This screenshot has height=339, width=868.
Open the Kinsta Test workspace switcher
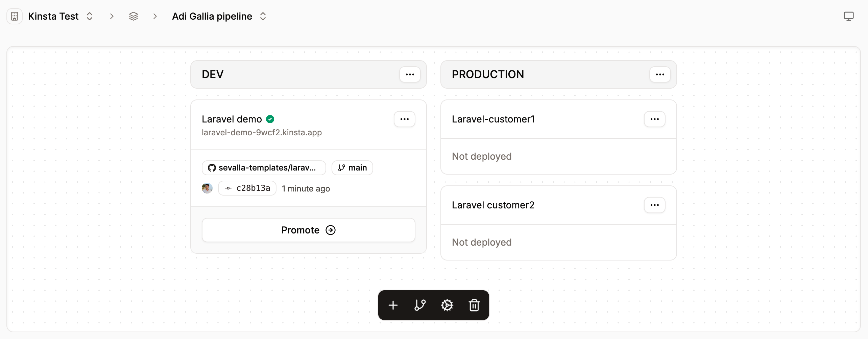90,16
